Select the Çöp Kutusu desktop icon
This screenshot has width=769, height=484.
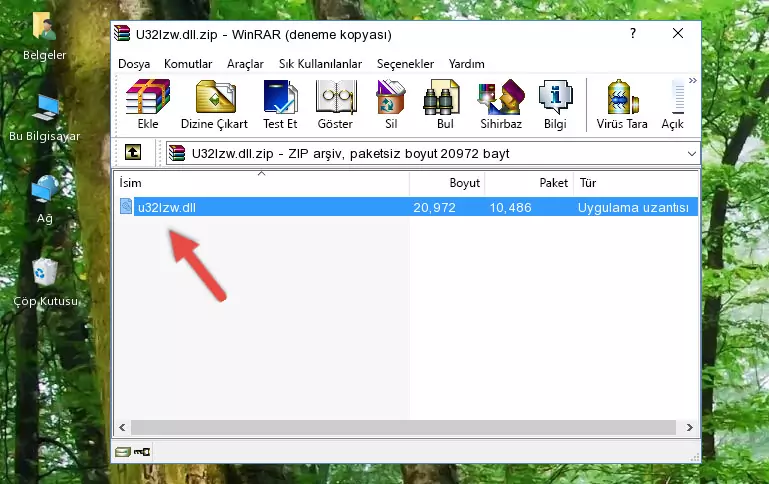[45, 283]
